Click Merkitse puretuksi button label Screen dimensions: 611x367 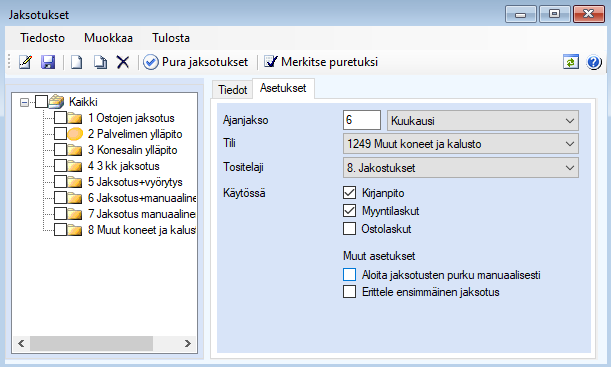click(x=329, y=62)
